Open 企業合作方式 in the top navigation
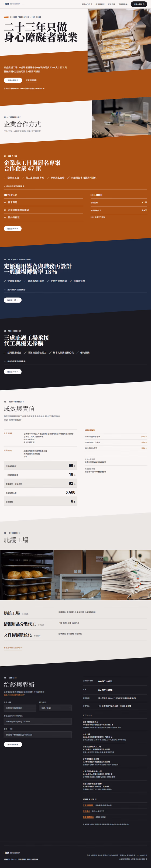151x868 pixels. (x=87, y=4)
